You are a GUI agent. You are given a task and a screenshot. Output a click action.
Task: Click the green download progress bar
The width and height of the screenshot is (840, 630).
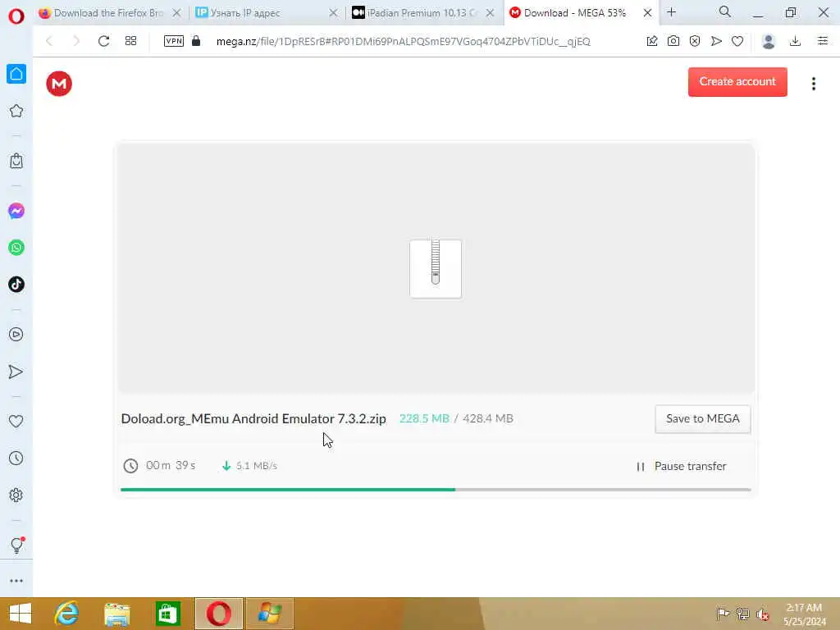coord(288,489)
